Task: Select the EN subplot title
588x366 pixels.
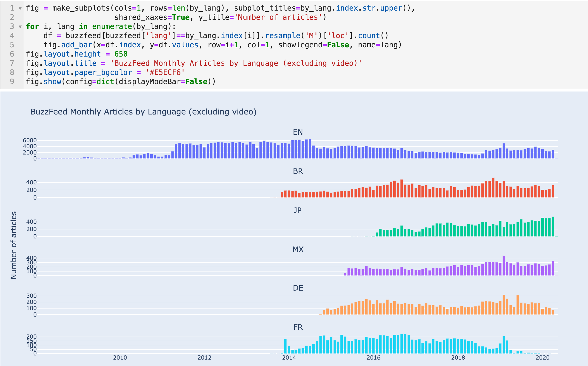Action: (x=298, y=132)
